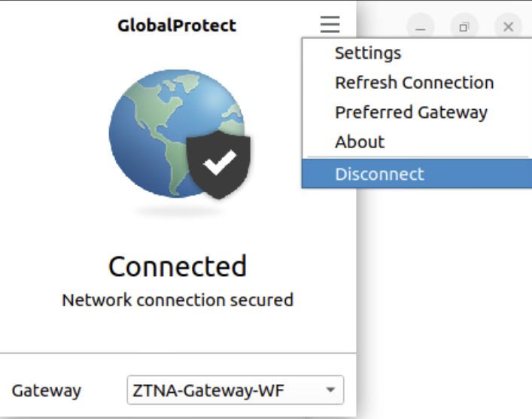Open Settings from the menu
Image resolution: width=532 pixels, height=419 pixels.
[x=368, y=53]
